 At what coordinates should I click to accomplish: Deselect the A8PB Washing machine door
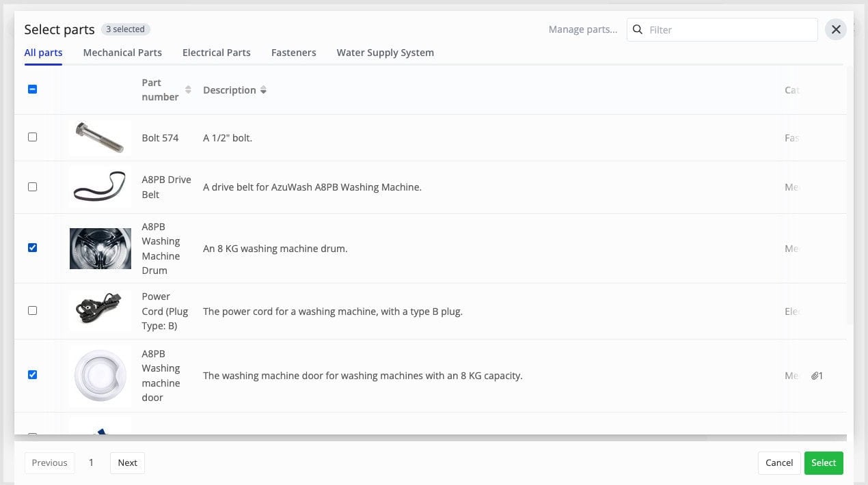tap(32, 375)
